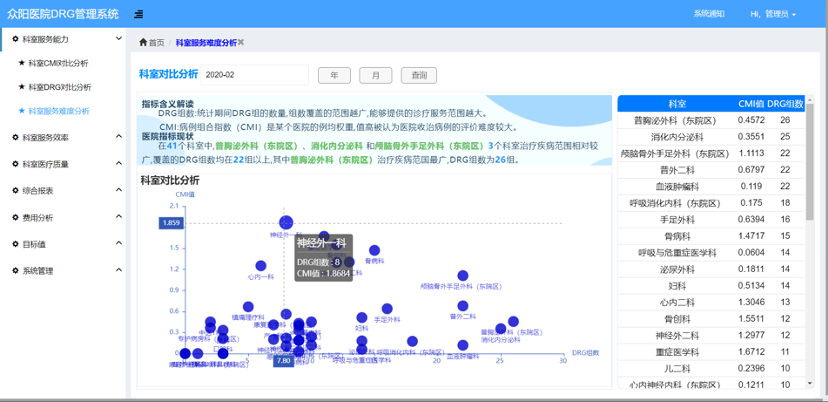Select the 心内二科 table row

711,303
